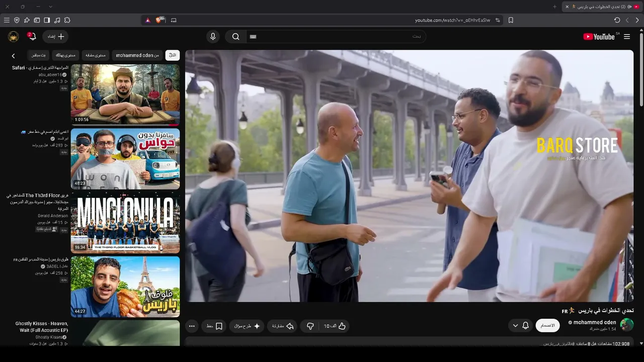Bookmark this page in the browser
644x362 pixels.
click(511, 20)
